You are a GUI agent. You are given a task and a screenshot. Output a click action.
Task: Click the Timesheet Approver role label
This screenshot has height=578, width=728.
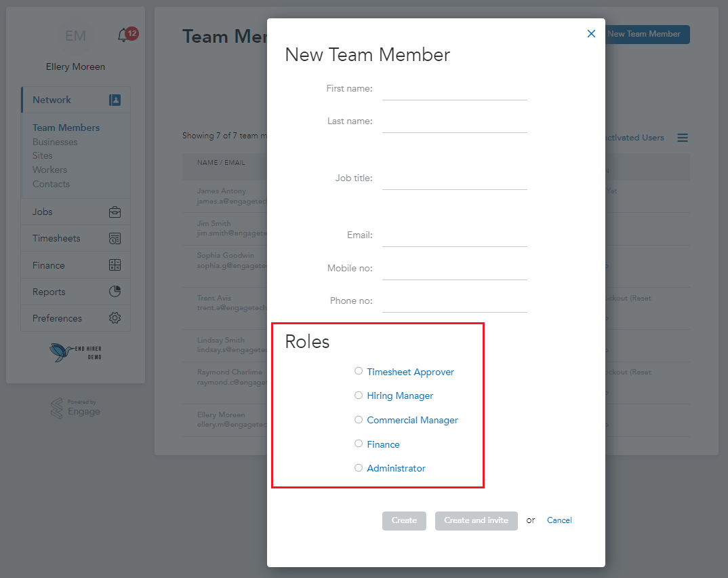pyautogui.click(x=410, y=372)
